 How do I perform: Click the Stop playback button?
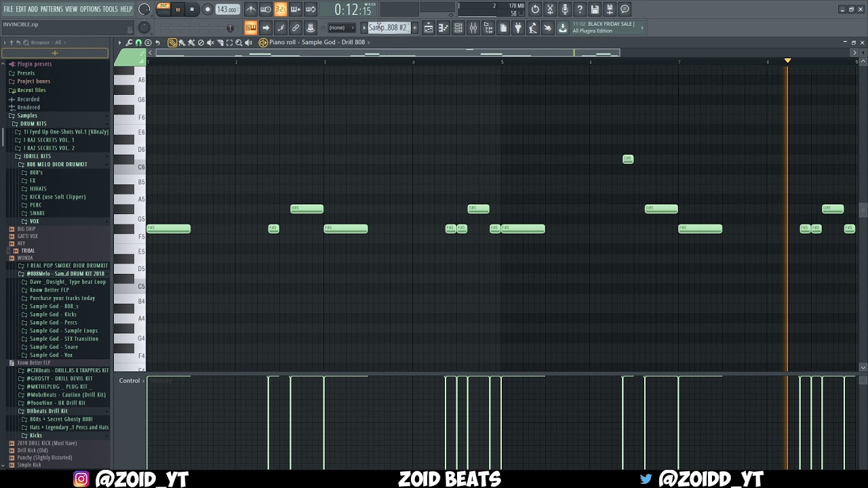tap(192, 9)
